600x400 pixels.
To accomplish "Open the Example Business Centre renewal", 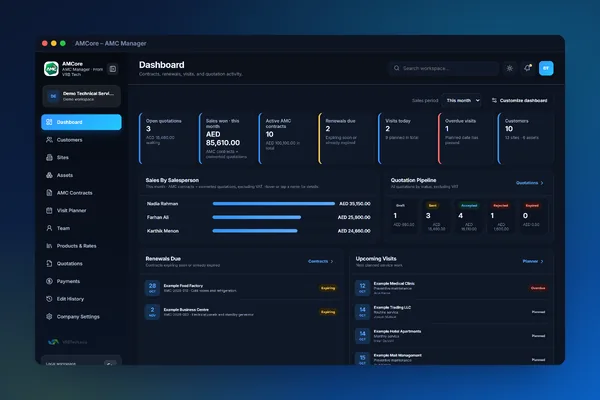I will (x=241, y=312).
